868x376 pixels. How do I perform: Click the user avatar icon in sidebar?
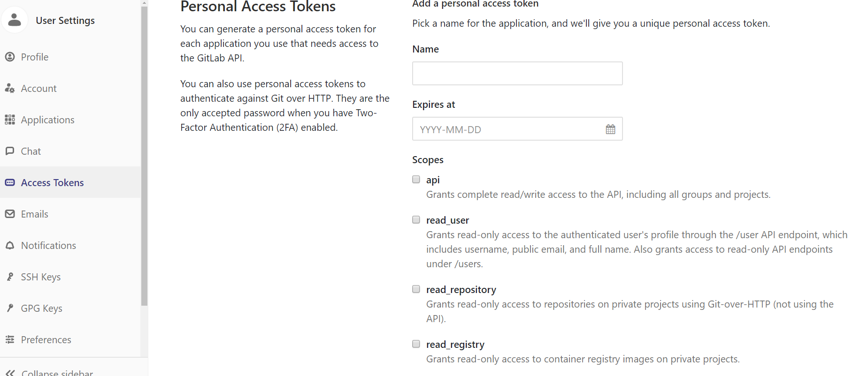tap(14, 19)
